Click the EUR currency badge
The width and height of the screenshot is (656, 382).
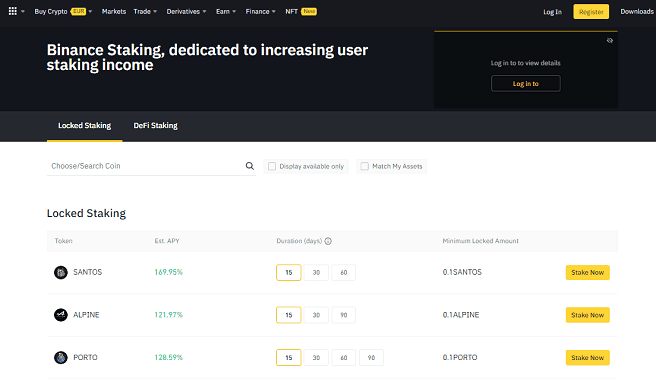[x=78, y=12]
